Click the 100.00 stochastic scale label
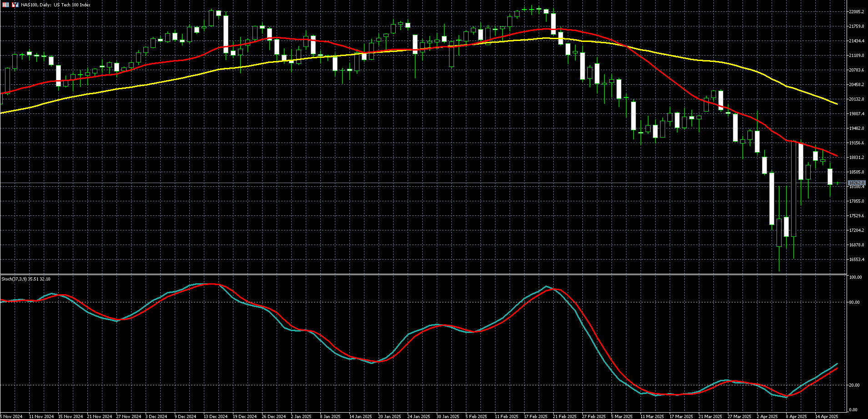Screen dimensions: 868x419 click(x=856, y=277)
